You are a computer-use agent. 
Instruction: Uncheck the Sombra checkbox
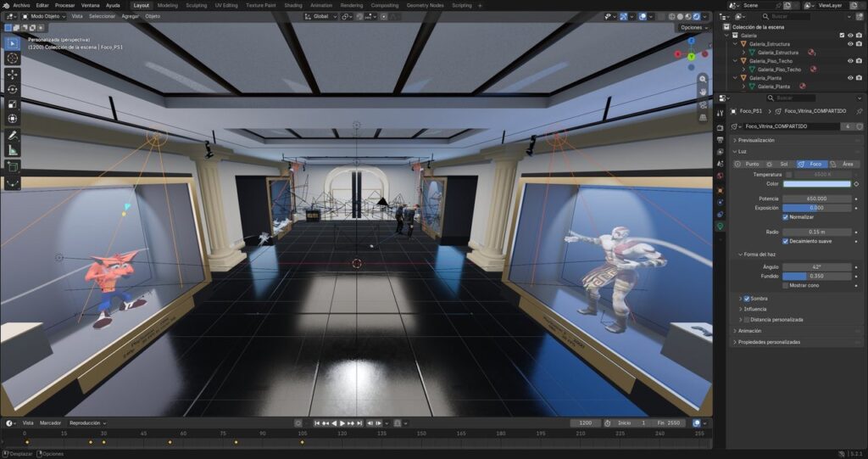747,299
